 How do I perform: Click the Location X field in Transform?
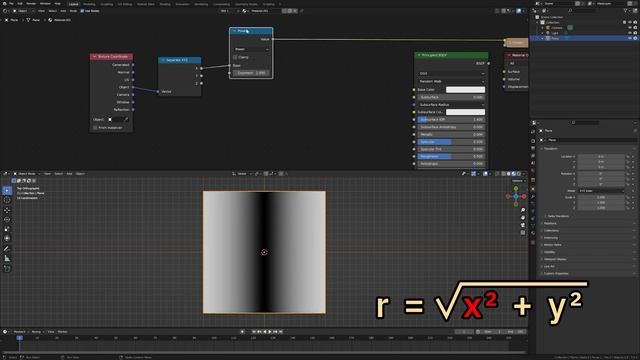coord(601,156)
